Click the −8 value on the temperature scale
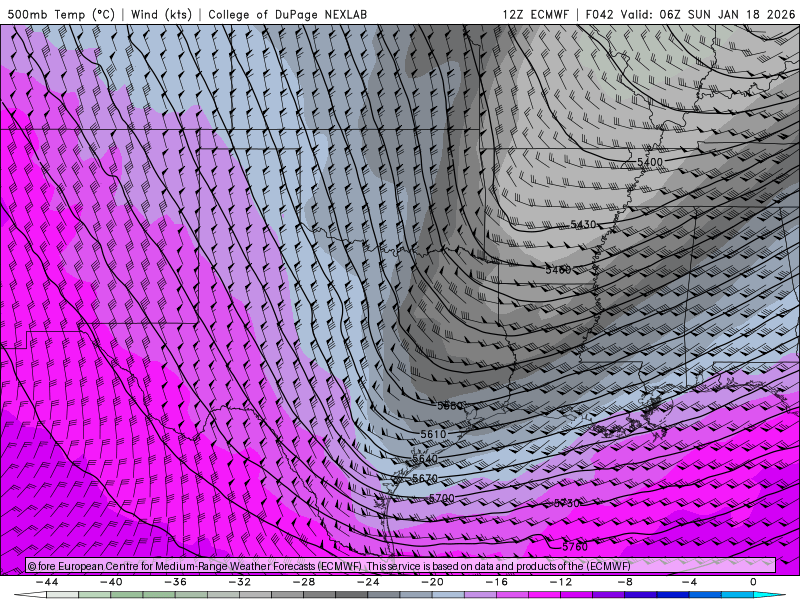800x600 pixels. [625, 582]
